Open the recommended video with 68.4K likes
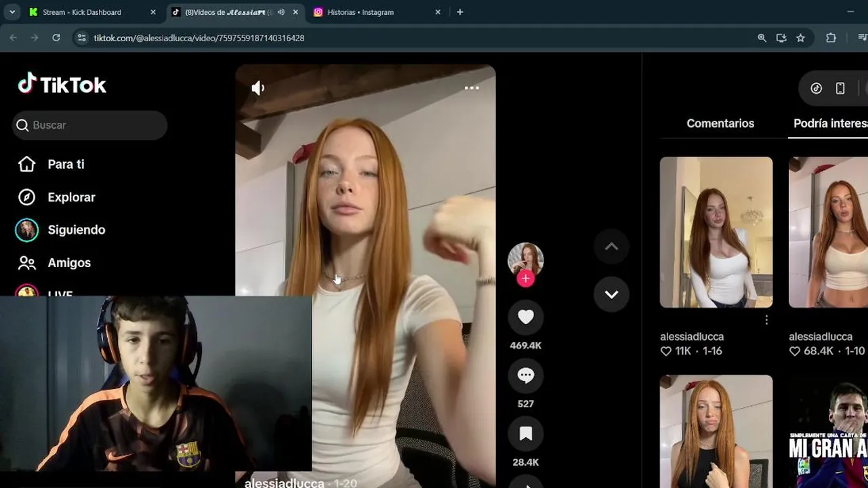 point(828,232)
